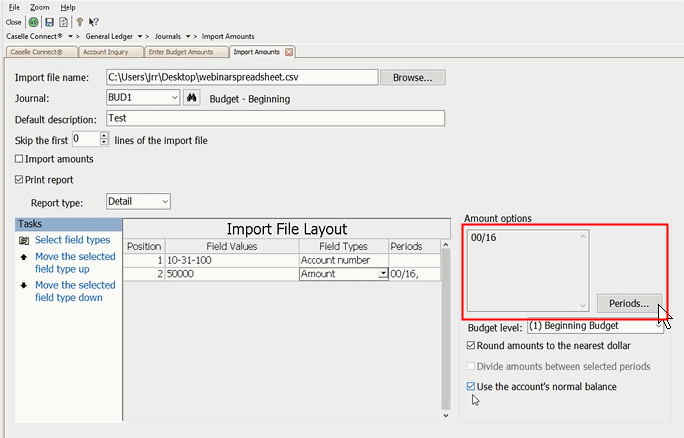Click the Default description text field

coord(273,118)
